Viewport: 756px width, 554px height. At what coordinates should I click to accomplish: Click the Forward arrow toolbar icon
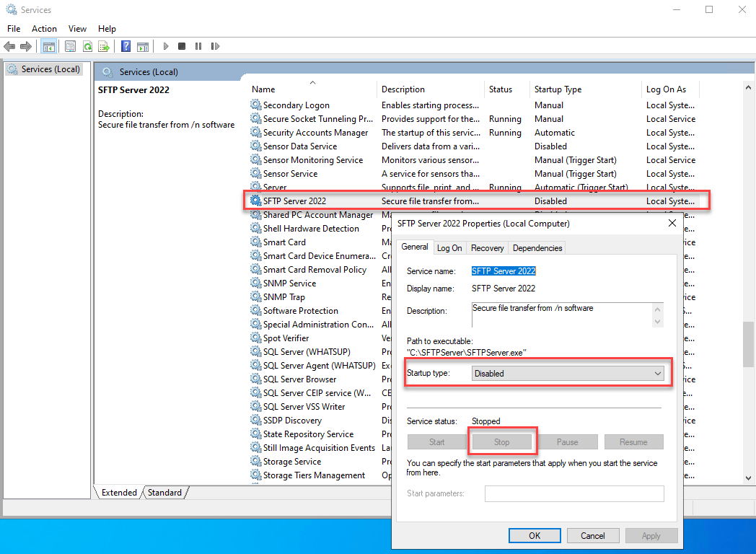click(x=26, y=46)
